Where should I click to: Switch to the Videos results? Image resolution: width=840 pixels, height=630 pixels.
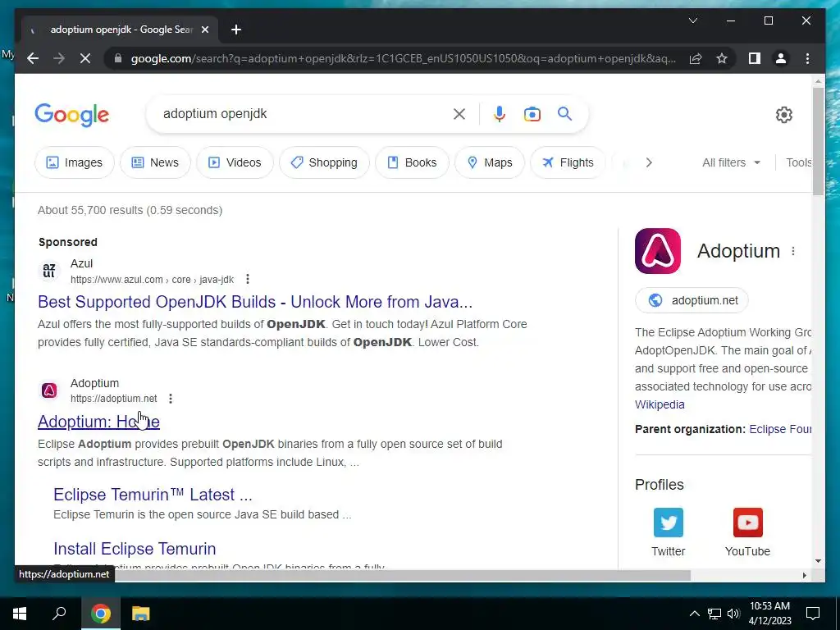(x=235, y=162)
